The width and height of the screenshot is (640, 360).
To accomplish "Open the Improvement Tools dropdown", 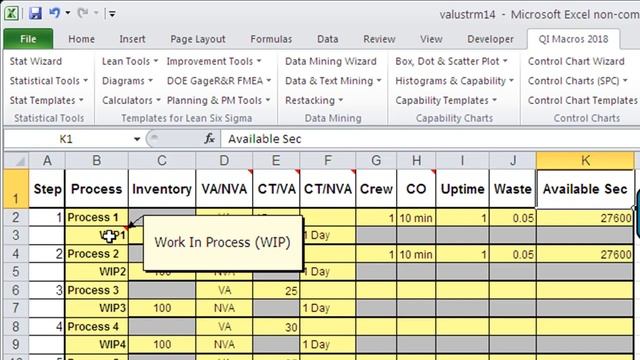I will [213, 61].
